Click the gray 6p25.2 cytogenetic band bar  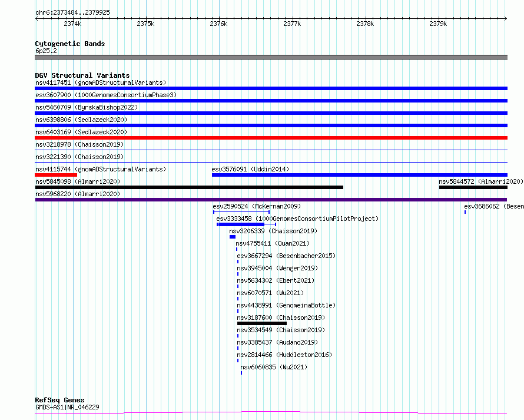pos(271,57)
